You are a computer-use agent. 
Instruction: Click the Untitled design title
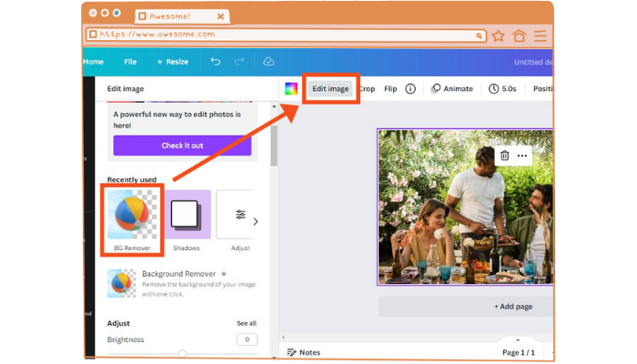(533, 62)
